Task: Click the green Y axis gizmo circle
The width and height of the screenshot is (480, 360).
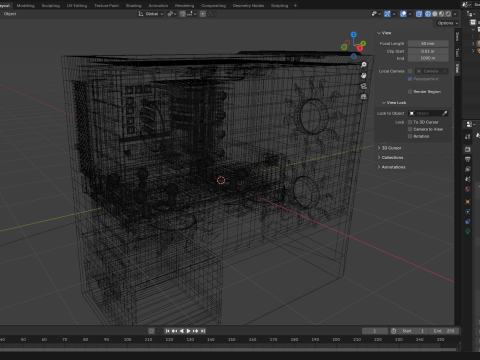Action: (363, 43)
